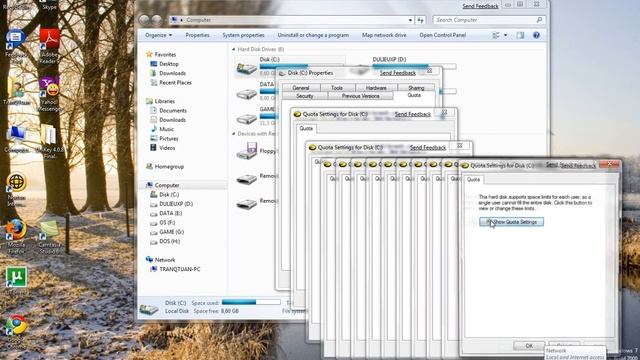
Task: Launch Google Chrome desktop icon
Action: [x=16, y=331]
